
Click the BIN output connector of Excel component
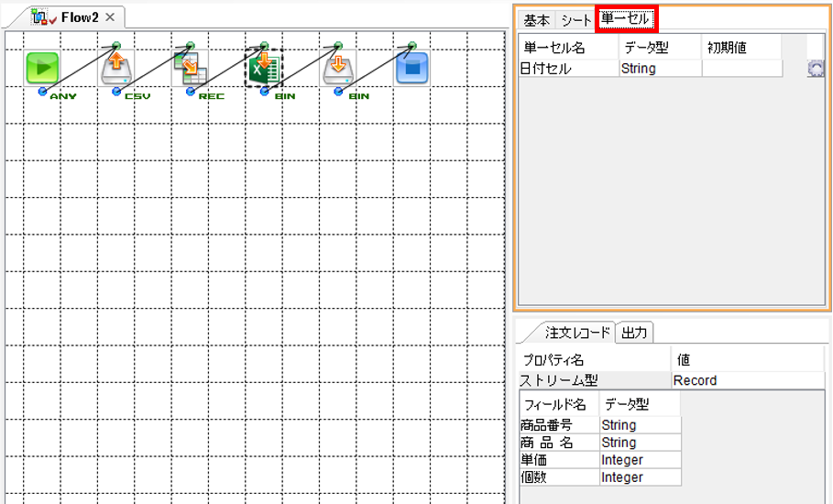coord(264,92)
